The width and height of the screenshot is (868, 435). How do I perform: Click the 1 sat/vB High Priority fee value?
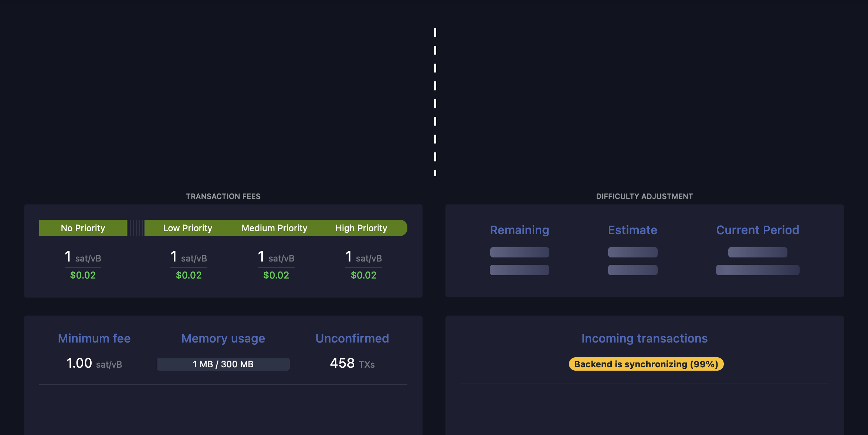[x=363, y=257]
